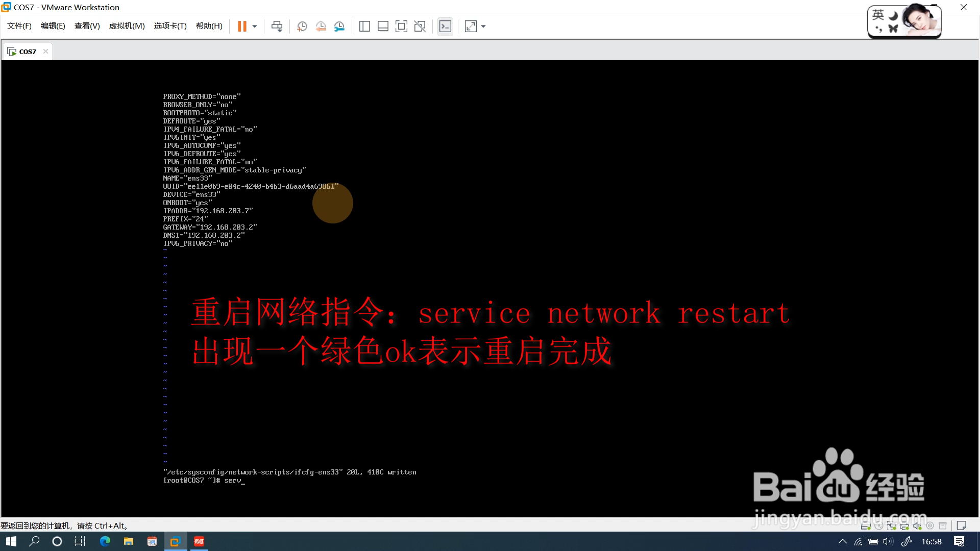Open the 虚拟机(M) menu
Viewport: 980px width, 551px height.
[x=127, y=26]
